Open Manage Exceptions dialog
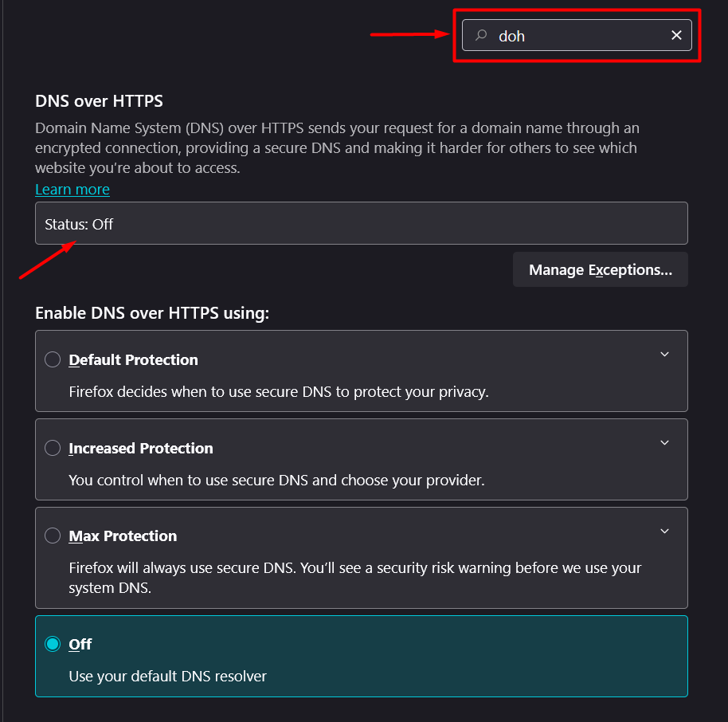Screen dimensions: 728x722 coord(600,270)
